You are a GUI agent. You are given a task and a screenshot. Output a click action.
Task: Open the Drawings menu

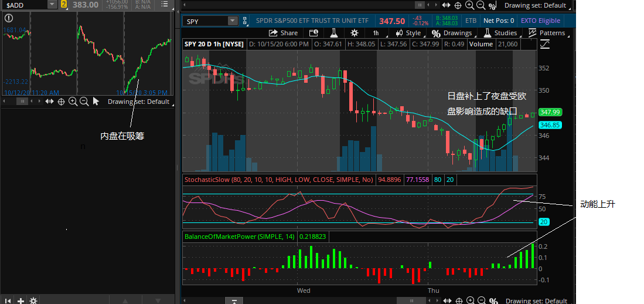coord(452,33)
